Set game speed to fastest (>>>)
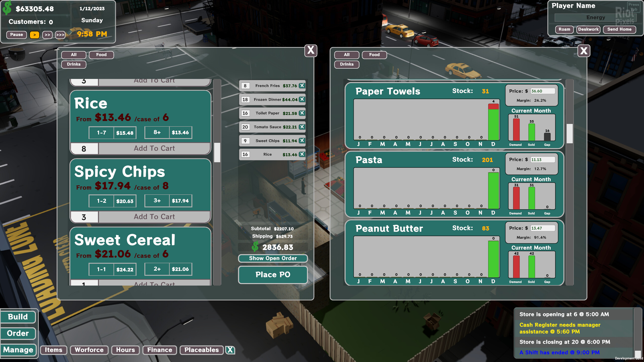Viewport: 644px width, 362px height. click(x=60, y=35)
